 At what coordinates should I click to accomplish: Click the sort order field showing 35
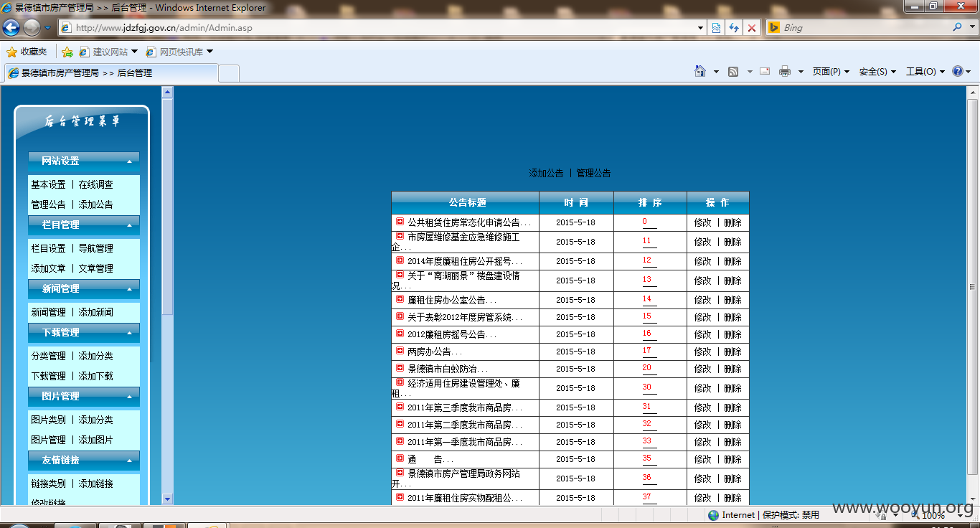point(649,459)
